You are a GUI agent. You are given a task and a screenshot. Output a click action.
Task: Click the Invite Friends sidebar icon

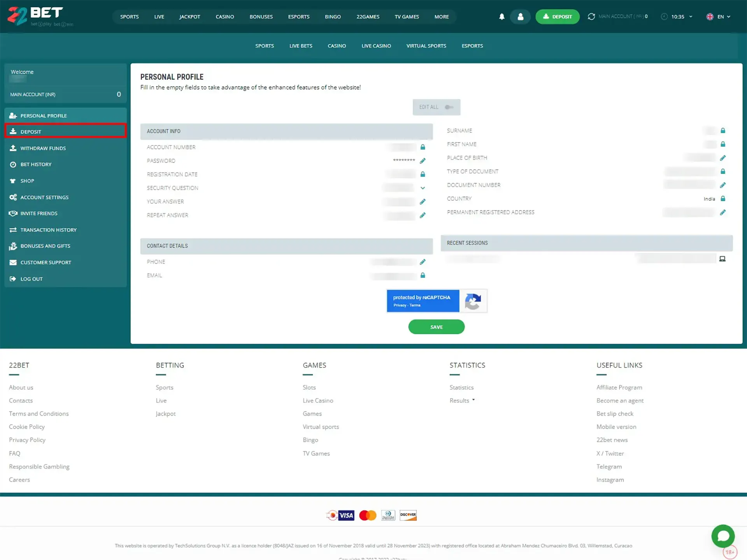13,213
